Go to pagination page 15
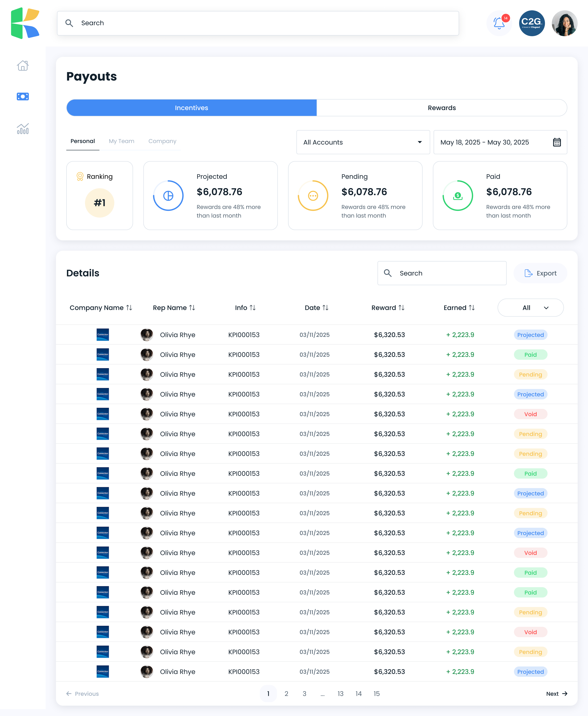Screen dimensions: 588x716 pyautogui.click(x=377, y=694)
